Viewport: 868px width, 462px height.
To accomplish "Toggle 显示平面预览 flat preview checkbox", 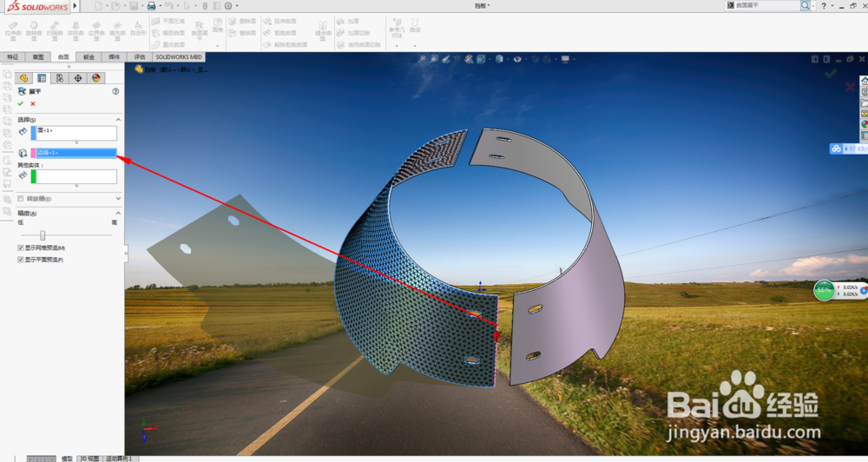I will [x=21, y=260].
